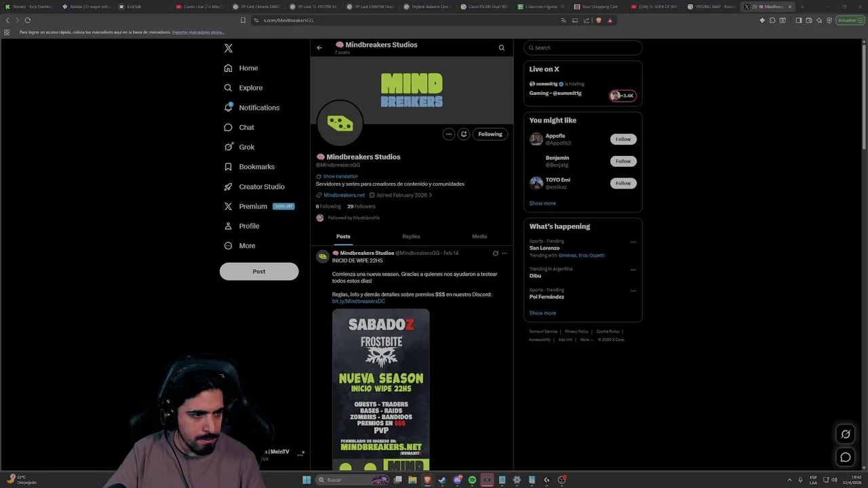868x488 pixels.
Task: Open Followed by Nicoblanchix
Action: pyautogui.click(x=353, y=218)
